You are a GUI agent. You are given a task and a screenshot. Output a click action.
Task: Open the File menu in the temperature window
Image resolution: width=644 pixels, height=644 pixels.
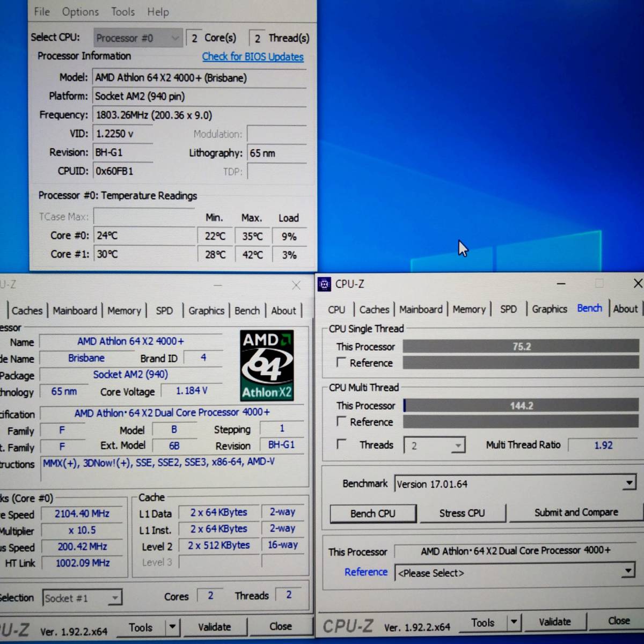point(41,11)
